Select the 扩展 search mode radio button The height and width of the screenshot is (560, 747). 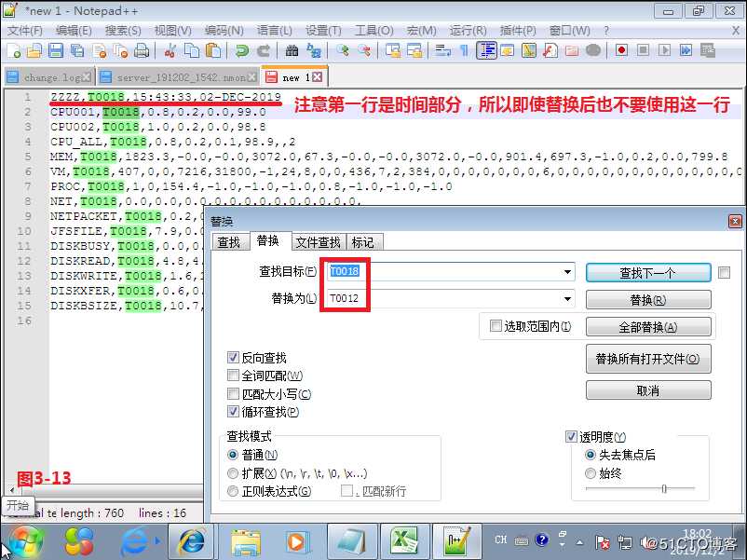[x=233, y=473]
